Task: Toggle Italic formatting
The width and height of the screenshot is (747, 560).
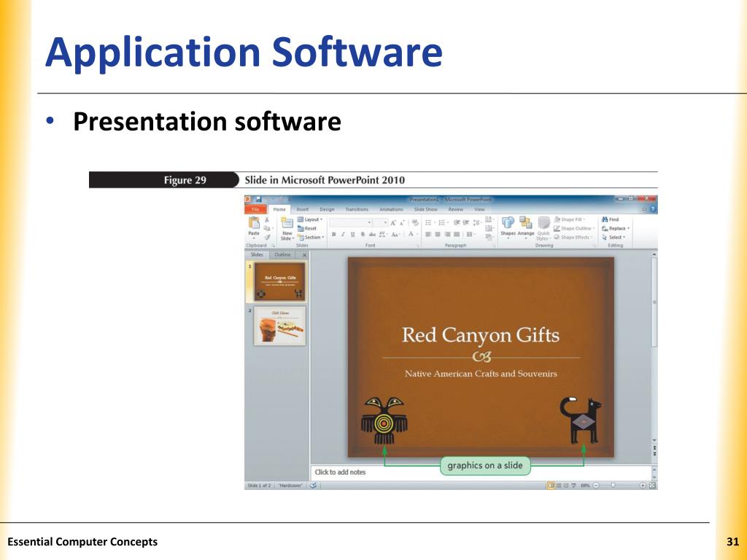Action: click(343, 234)
